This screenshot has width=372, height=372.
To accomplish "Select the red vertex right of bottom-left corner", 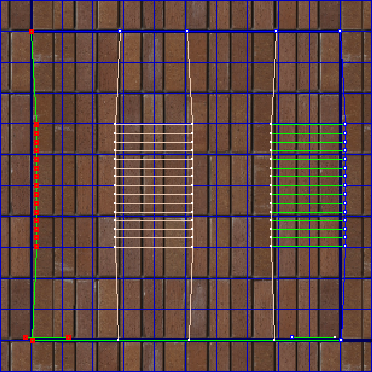I will (x=68, y=338).
